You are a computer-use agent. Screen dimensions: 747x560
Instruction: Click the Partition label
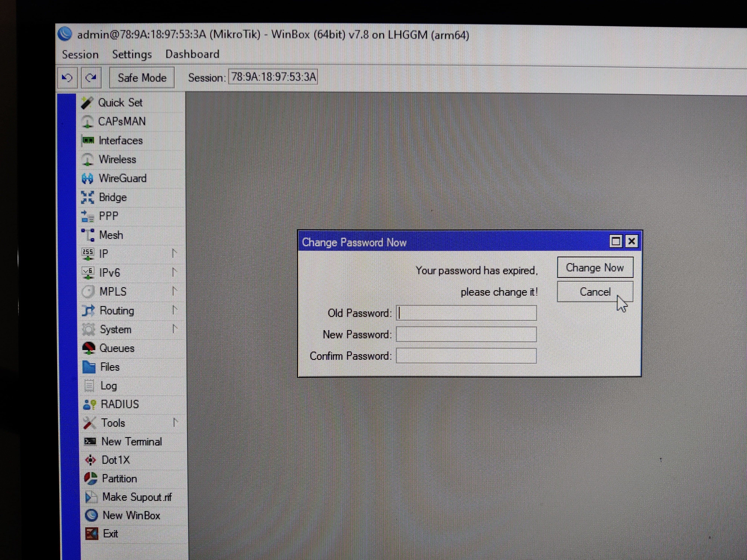coord(120,479)
